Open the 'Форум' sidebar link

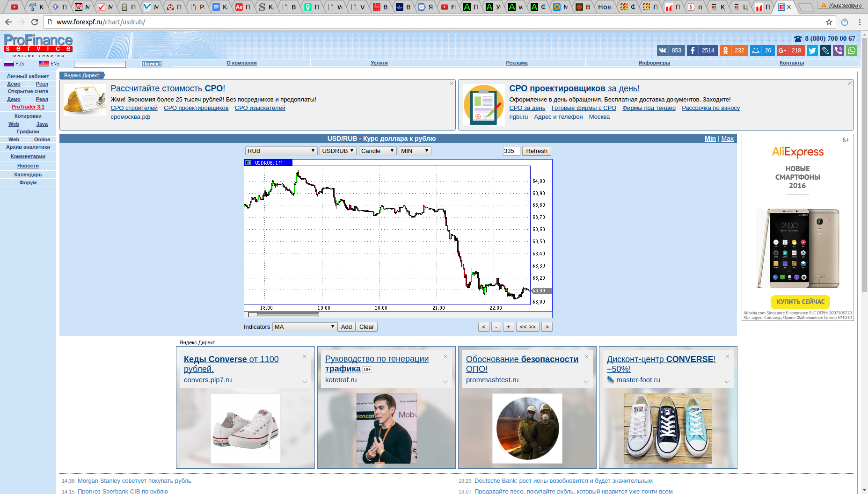[x=28, y=182]
